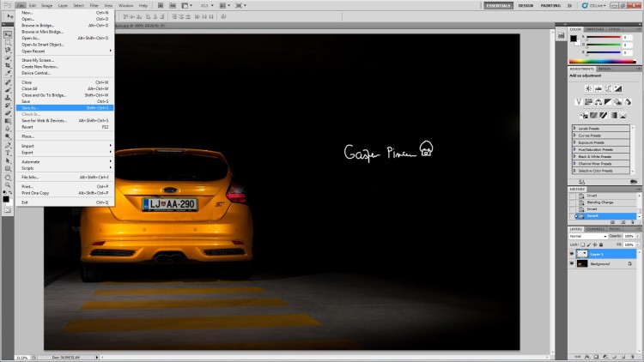Open the Normal blend mode dropdown

pyautogui.click(x=587, y=237)
